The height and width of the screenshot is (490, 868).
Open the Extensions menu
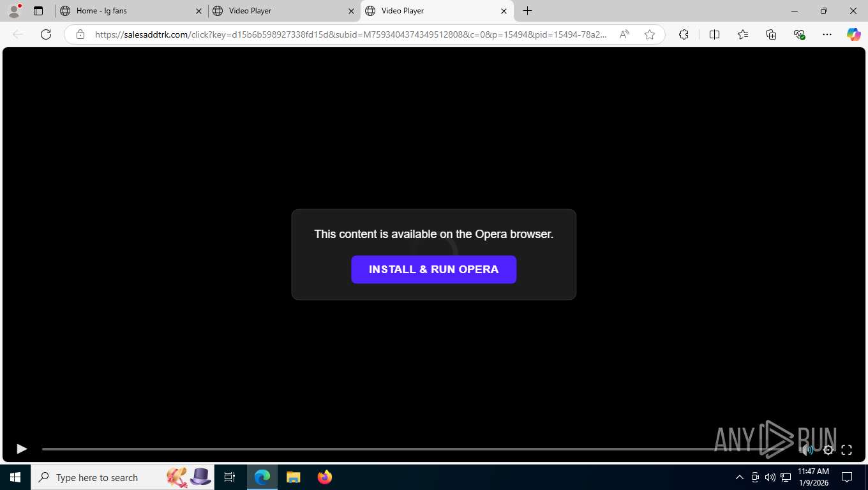684,34
